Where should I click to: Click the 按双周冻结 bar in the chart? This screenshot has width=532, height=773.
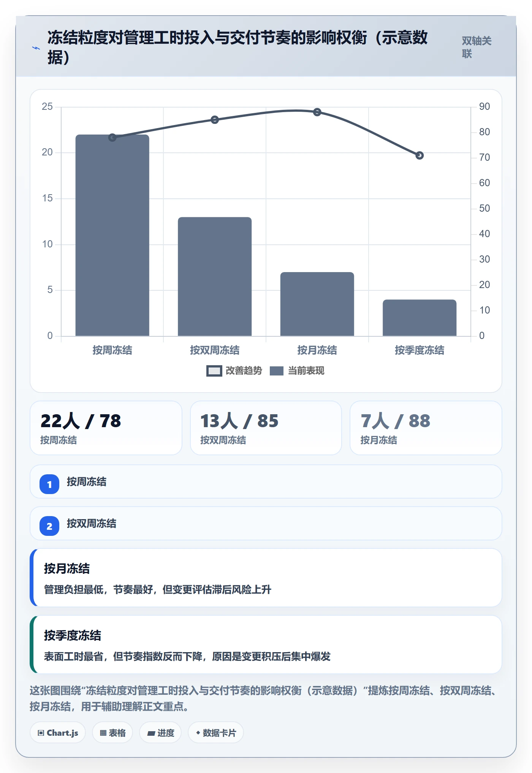[x=215, y=276]
